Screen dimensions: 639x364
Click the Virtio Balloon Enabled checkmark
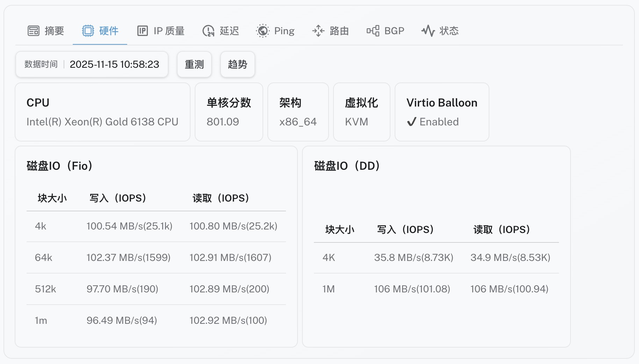pyautogui.click(x=411, y=122)
